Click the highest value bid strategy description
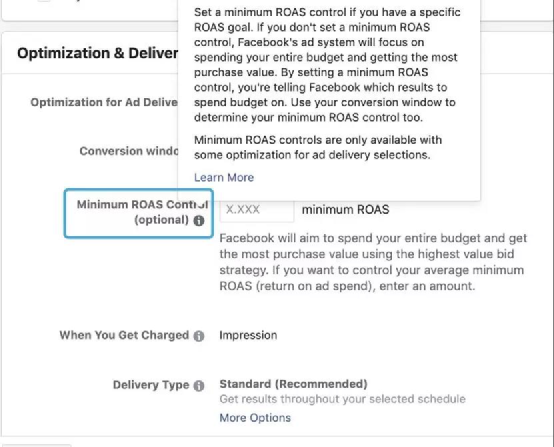The height and width of the screenshot is (447, 554). tap(373, 262)
